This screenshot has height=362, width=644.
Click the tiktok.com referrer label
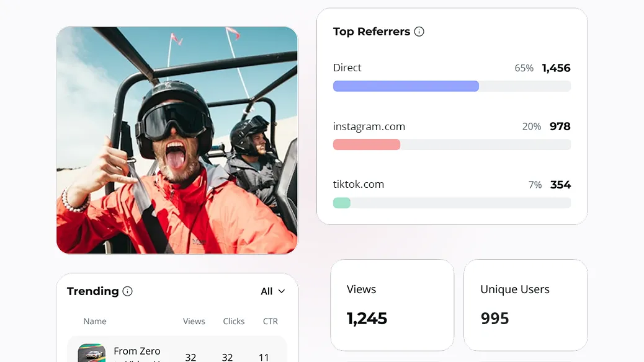(x=359, y=184)
